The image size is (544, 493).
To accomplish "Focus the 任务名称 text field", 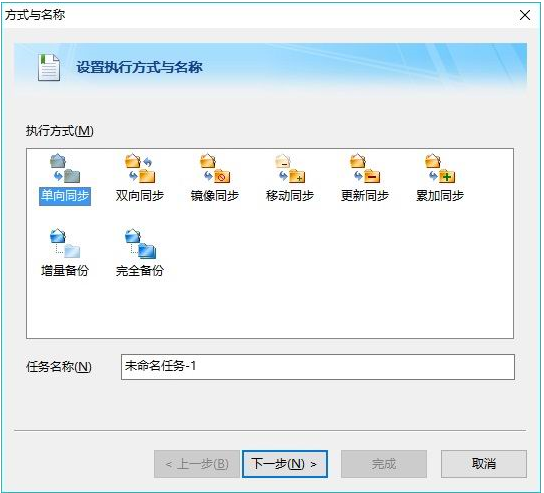I will (x=318, y=367).
